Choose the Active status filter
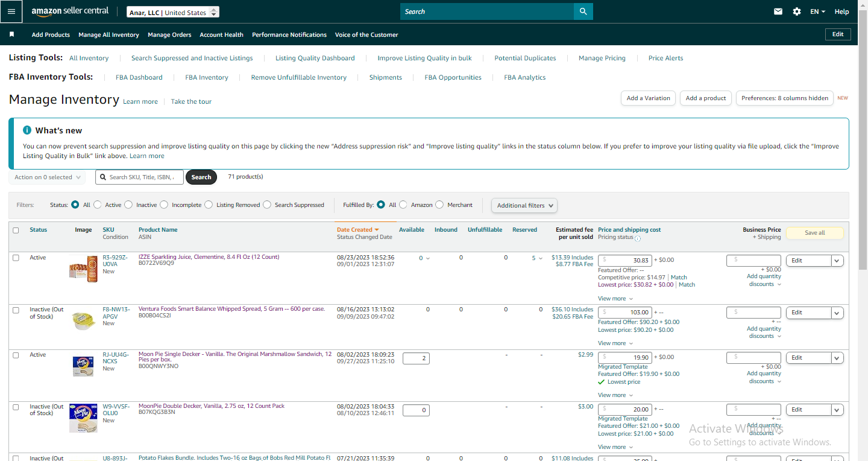The image size is (868, 461). coord(98,205)
